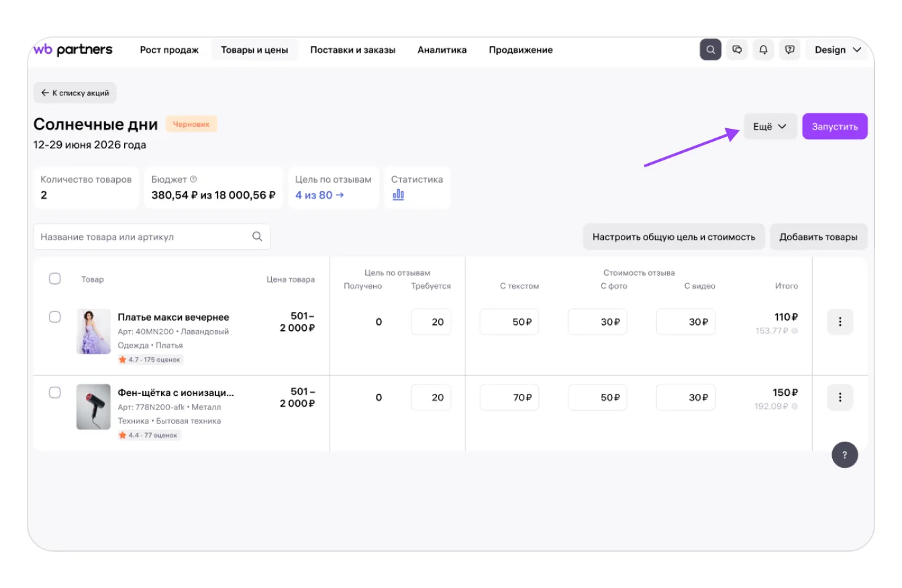Open the Рост продаж menu

169,50
